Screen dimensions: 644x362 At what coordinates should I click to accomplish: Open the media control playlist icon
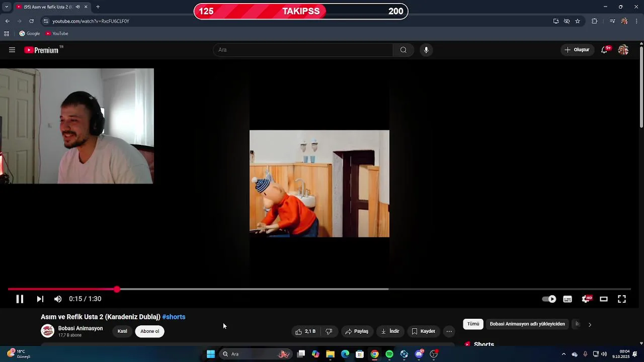[612, 21]
